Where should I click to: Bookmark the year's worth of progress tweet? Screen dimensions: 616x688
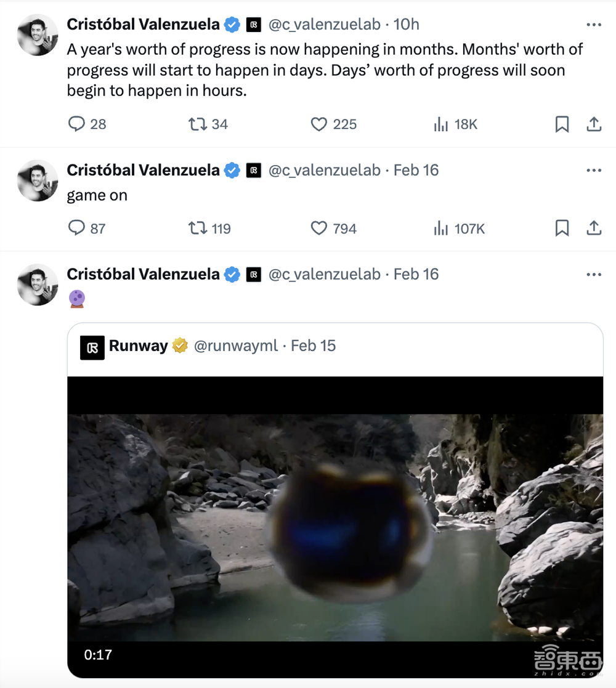[562, 124]
